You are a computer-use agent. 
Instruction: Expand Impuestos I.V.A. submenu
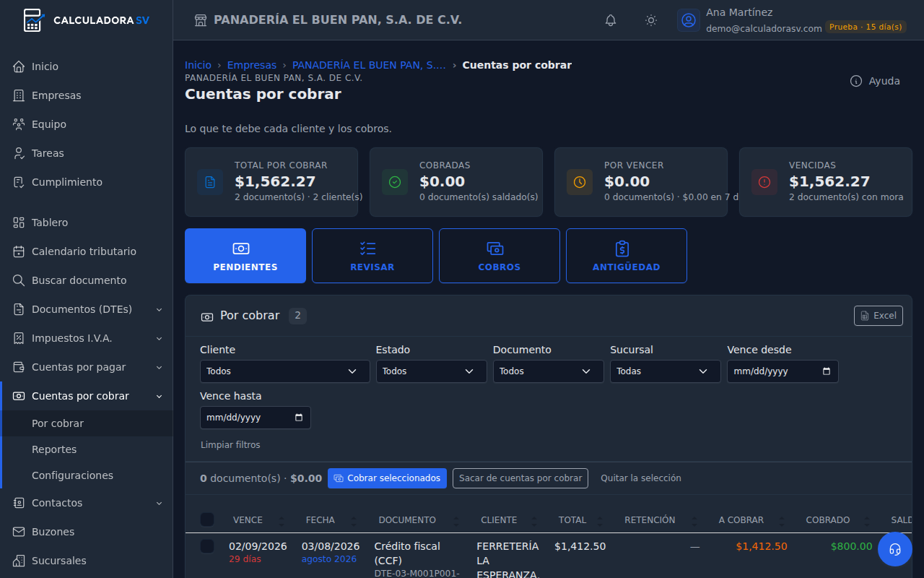click(x=87, y=338)
